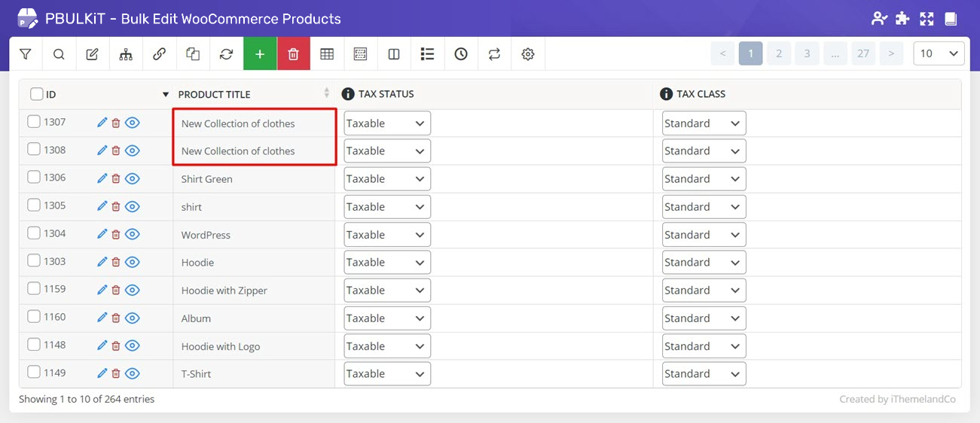The height and width of the screenshot is (423, 980).
Task: Click pencil edit icon for product 1306
Action: [x=102, y=178]
